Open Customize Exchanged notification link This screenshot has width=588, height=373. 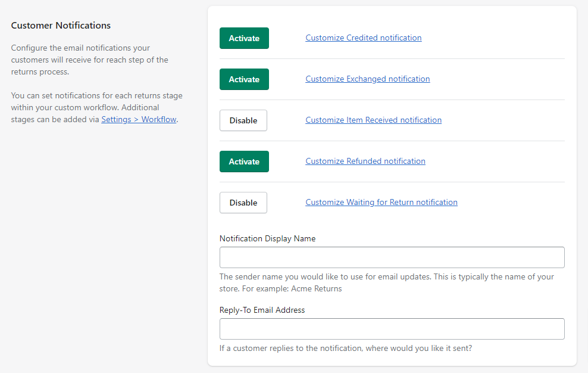368,79
